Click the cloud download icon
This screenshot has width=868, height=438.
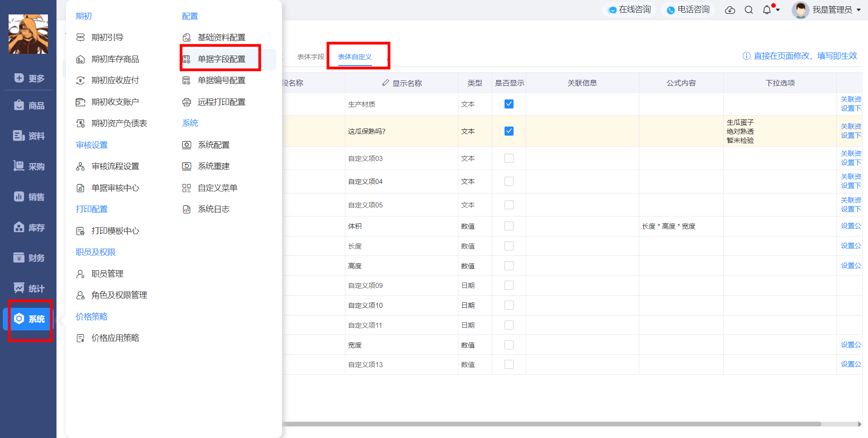click(x=730, y=10)
